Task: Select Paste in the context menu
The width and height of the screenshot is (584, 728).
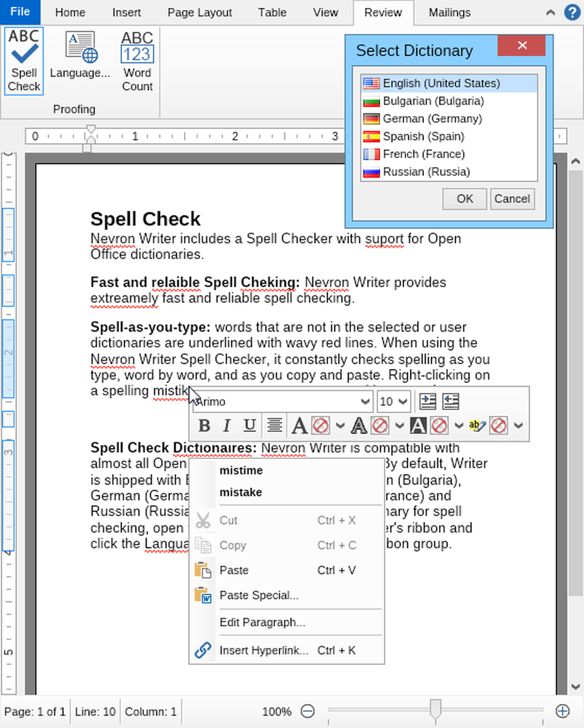Action: click(x=287, y=570)
